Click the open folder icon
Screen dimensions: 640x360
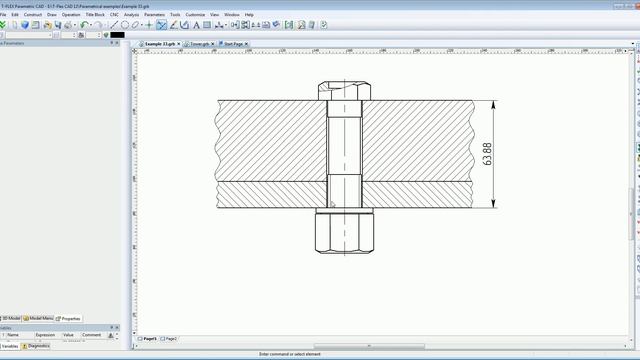tap(47, 25)
